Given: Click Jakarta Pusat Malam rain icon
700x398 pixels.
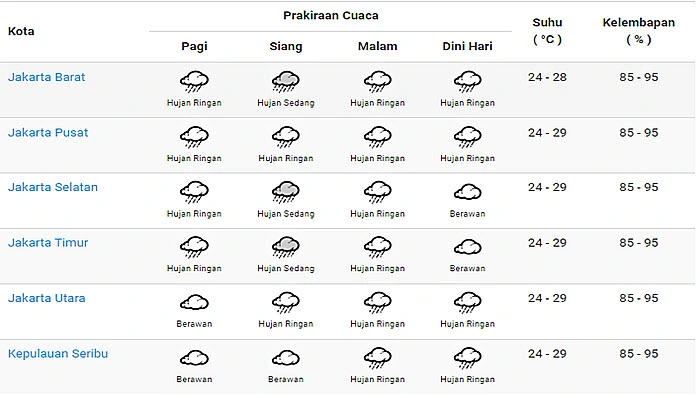Looking at the screenshot, I should pos(378,137).
